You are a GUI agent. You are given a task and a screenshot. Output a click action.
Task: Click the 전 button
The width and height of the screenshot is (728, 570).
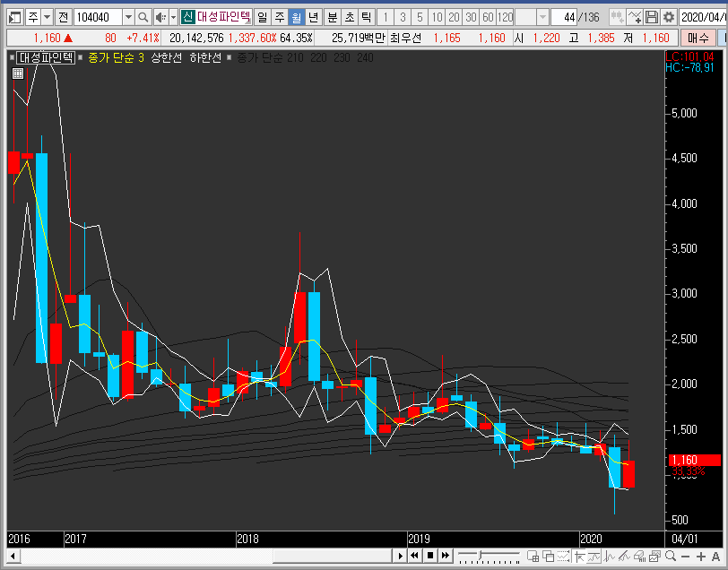click(x=63, y=18)
